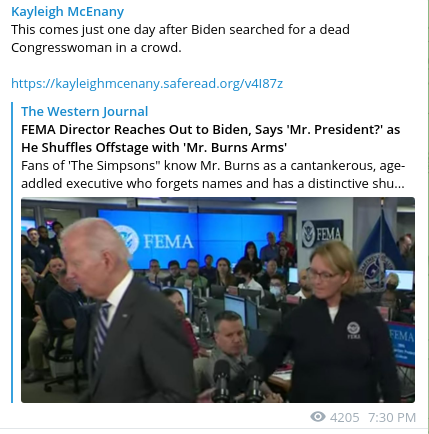429x434 pixels.
Task: Click the Simpsons article description text
Action: click(x=213, y=174)
